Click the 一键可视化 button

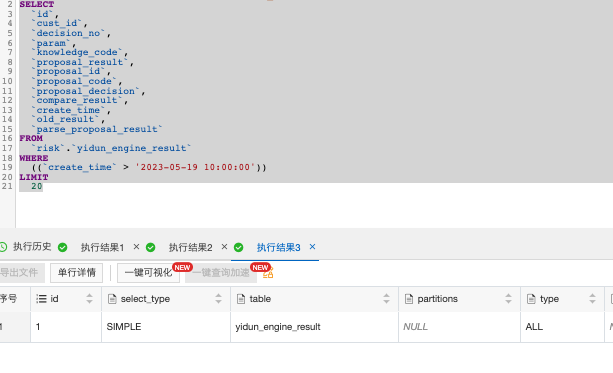coord(149,273)
